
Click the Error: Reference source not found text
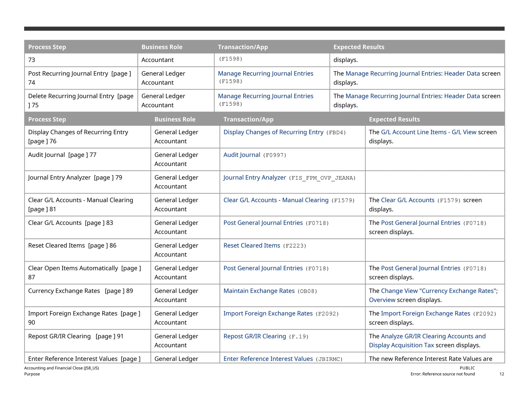442,374
